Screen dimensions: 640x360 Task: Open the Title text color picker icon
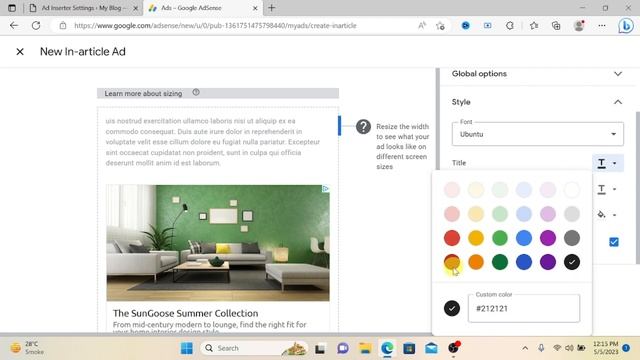point(601,163)
